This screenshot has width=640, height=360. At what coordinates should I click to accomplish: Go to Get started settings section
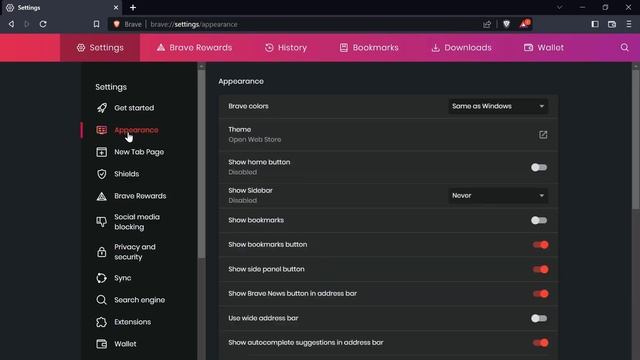pyautogui.click(x=134, y=108)
